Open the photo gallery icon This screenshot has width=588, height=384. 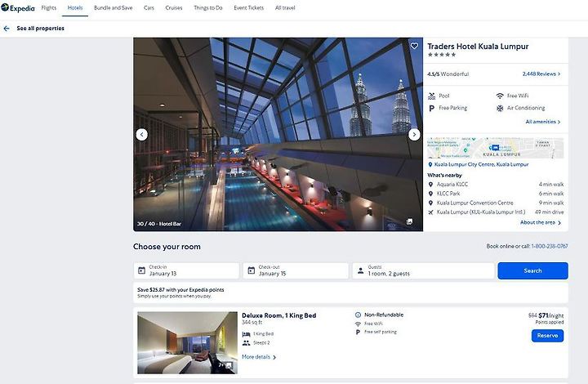tap(409, 221)
